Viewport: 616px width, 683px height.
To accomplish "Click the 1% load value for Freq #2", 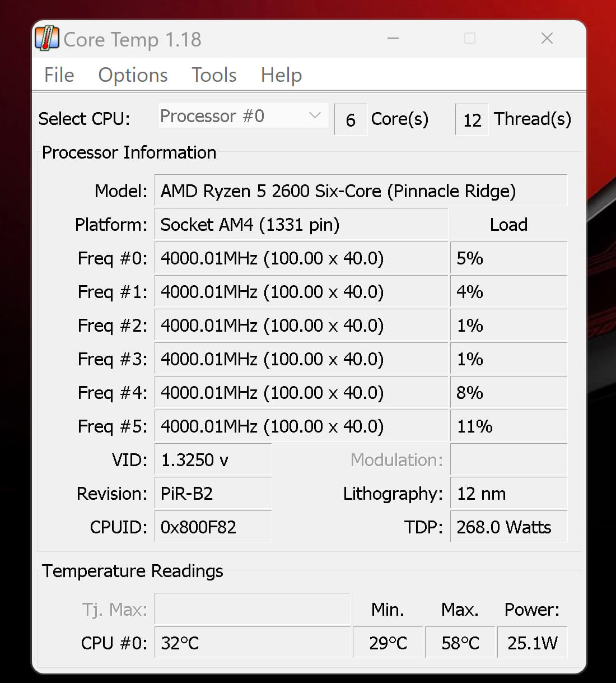I will 508,325.
